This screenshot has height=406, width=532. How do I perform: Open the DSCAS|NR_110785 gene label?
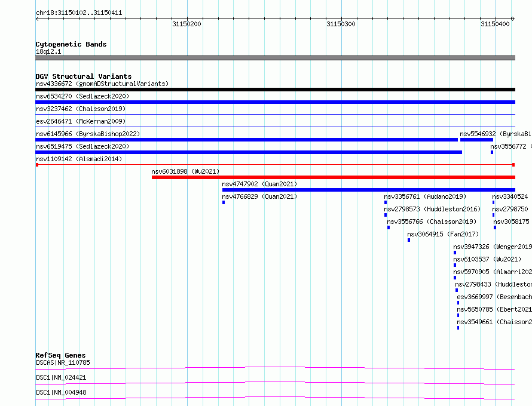(63, 362)
